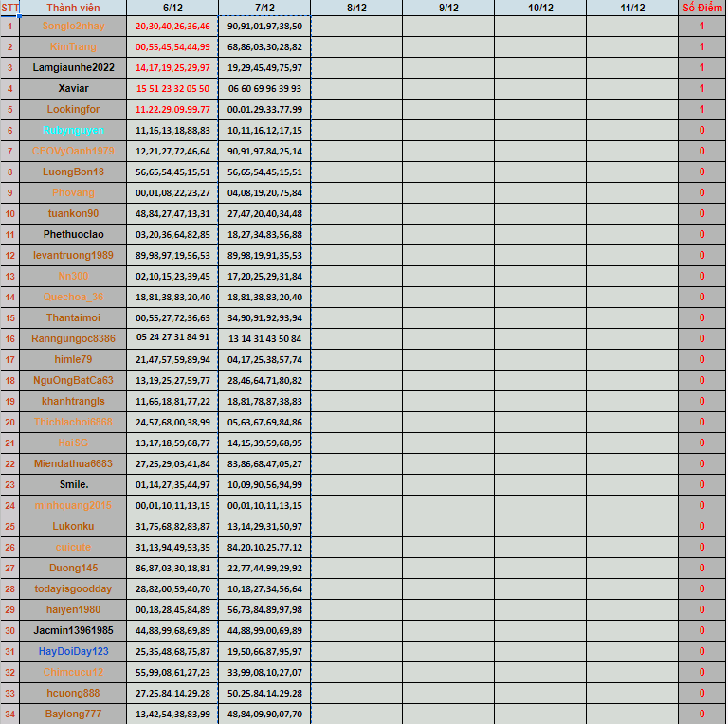Viewport: 728px width, 724px height.
Task: Select the 11/12 date header cell
Action: point(632,8)
